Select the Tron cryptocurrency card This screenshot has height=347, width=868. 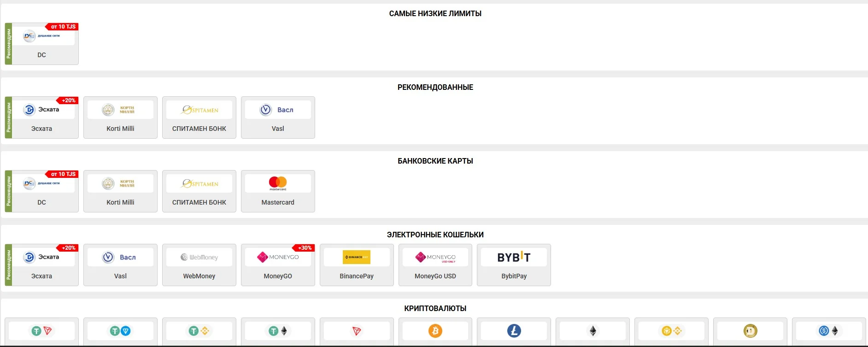(357, 331)
